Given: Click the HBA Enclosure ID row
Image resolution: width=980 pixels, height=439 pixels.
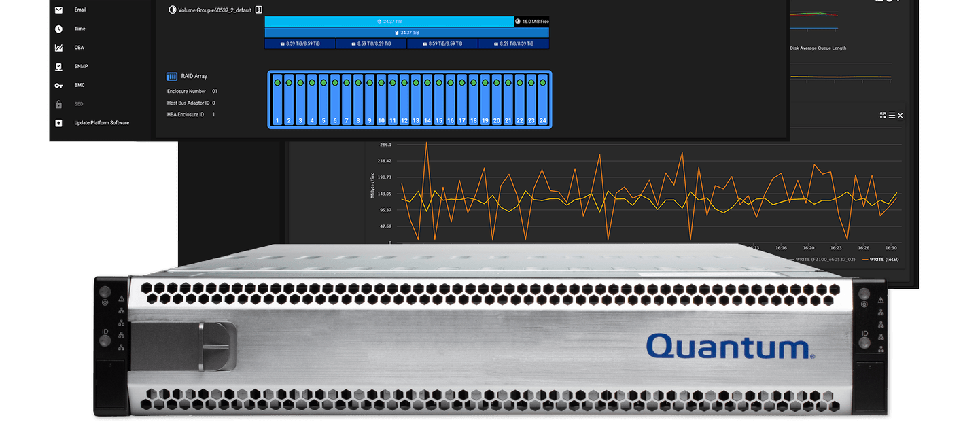Looking at the screenshot, I should 191,114.
